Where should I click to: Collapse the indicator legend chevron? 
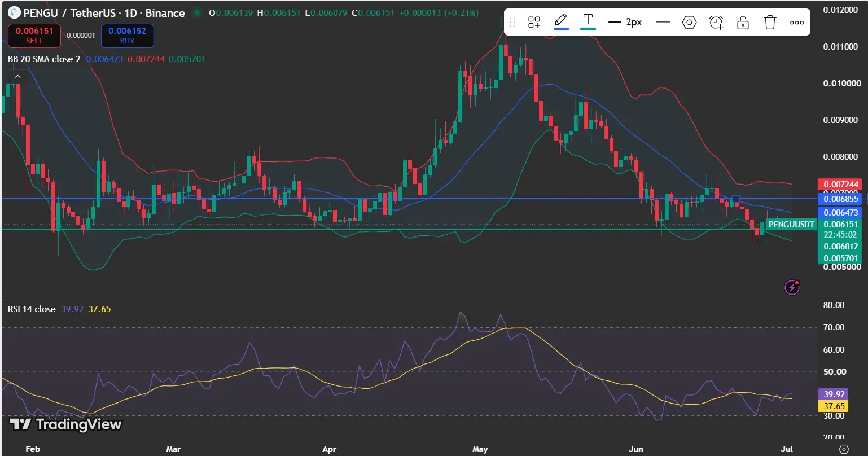(17, 77)
